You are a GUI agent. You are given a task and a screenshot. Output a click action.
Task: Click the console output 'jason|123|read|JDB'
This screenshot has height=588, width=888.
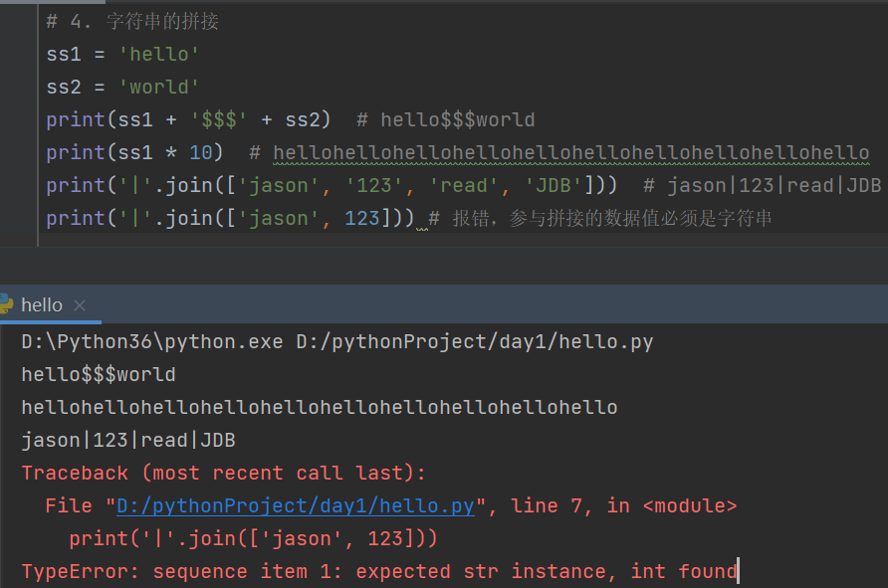(128, 441)
